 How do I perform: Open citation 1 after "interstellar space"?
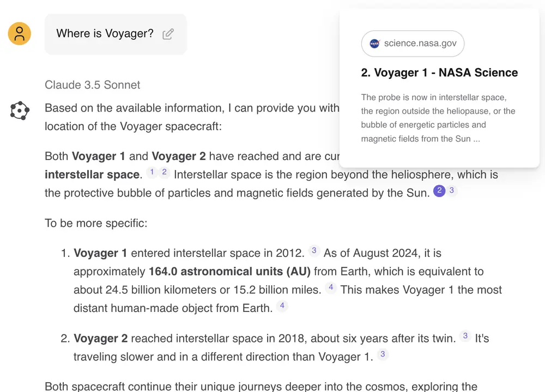tap(152, 173)
